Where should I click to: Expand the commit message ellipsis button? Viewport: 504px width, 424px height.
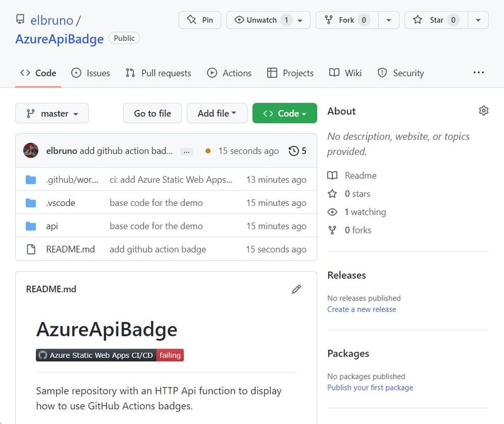(186, 151)
